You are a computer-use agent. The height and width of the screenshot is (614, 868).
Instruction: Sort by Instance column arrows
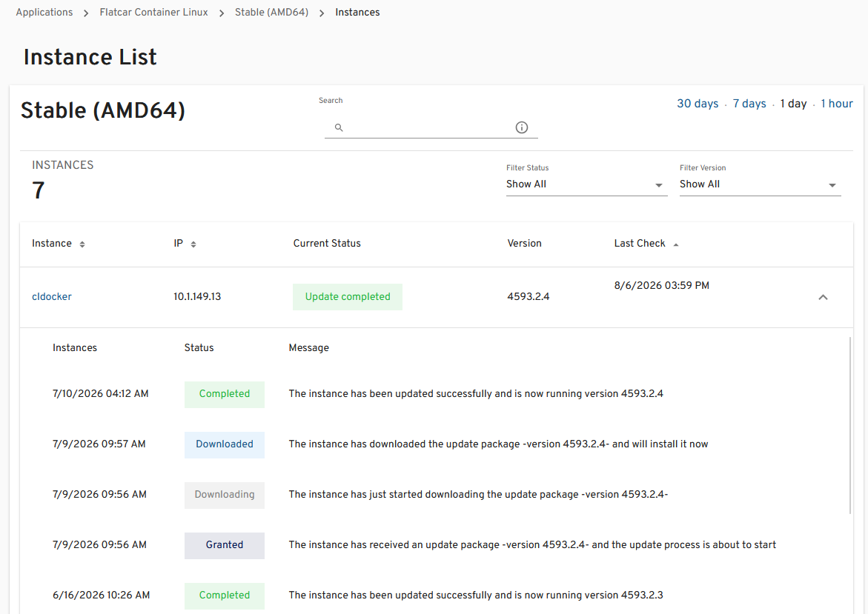click(82, 244)
